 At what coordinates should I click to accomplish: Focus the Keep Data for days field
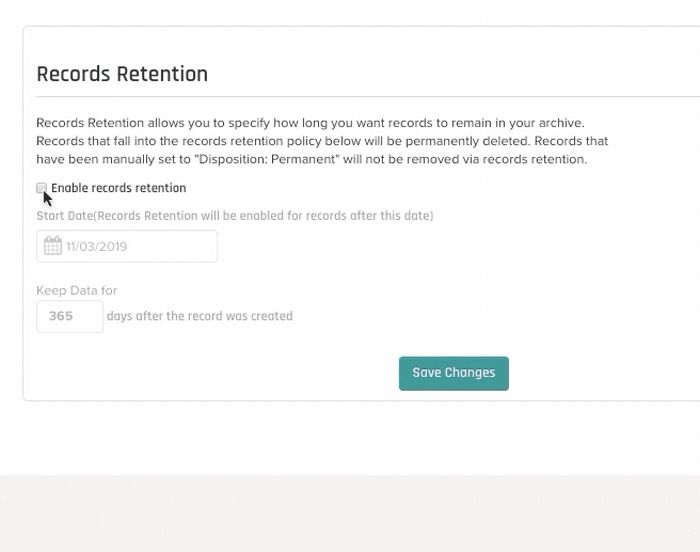click(70, 316)
